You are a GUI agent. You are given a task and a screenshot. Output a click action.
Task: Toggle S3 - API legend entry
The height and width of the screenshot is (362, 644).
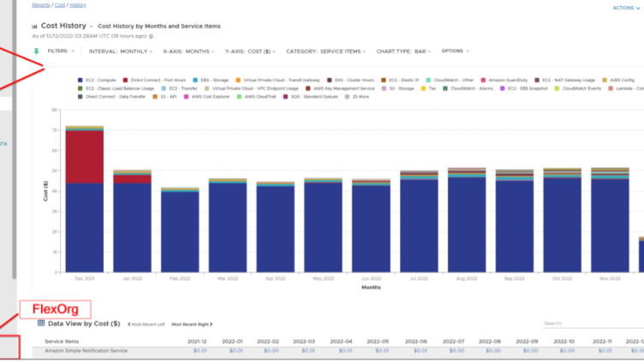point(164,97)
